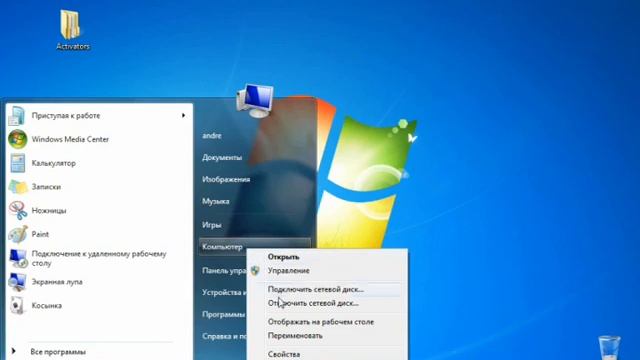Open Свойства from the context menu
Screen dimensions: 640x360
tap(284, 354)
